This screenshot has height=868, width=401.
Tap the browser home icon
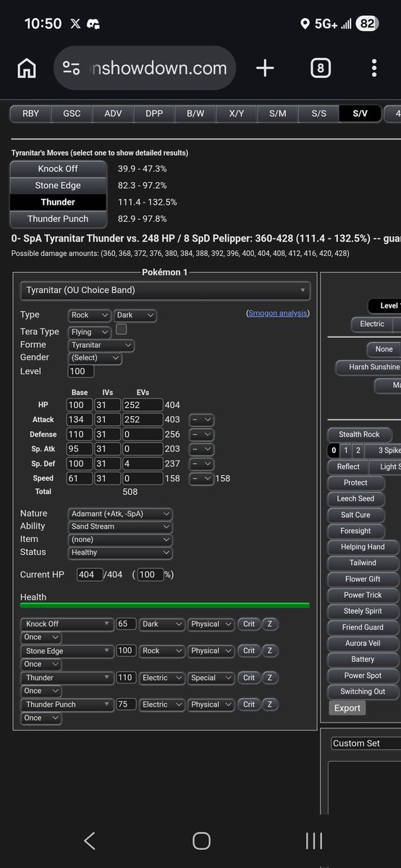pos(27,69)
